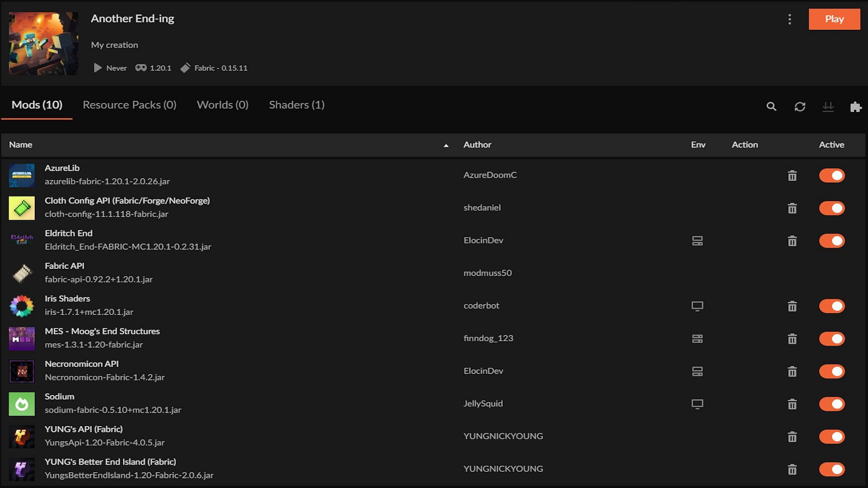The width and height of the screenshot is (868, 488).
Task: Click the Eldritch End mod name
Action: (68, 233)
